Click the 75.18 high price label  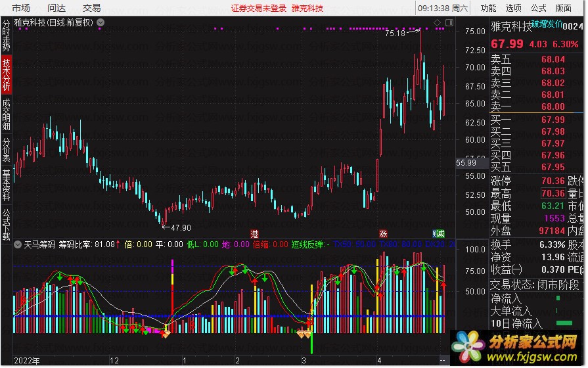pos(396,34)
